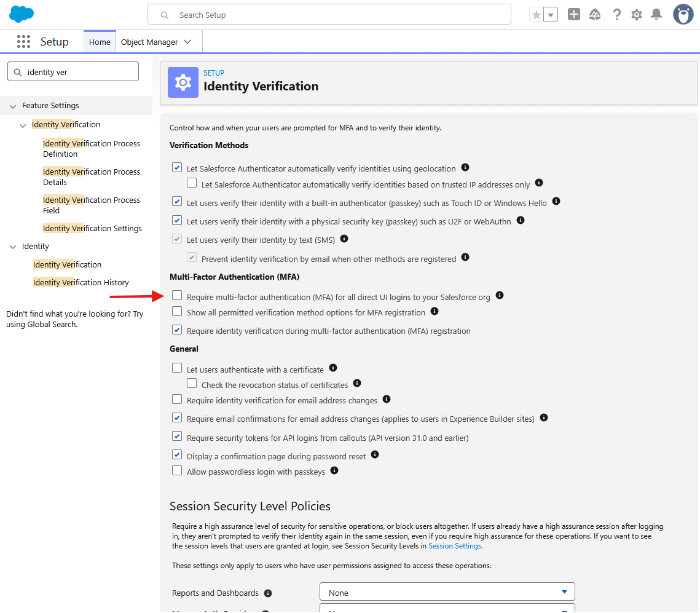Image resolution: width=700 pixels, height=613 pixels.
Task: Uncheck Display a confirmation page during password reset
Action: click(177, 455)
